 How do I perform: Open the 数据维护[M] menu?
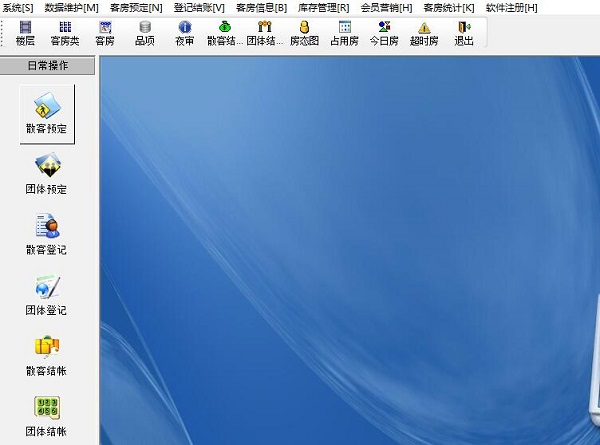tap(72, 8)
